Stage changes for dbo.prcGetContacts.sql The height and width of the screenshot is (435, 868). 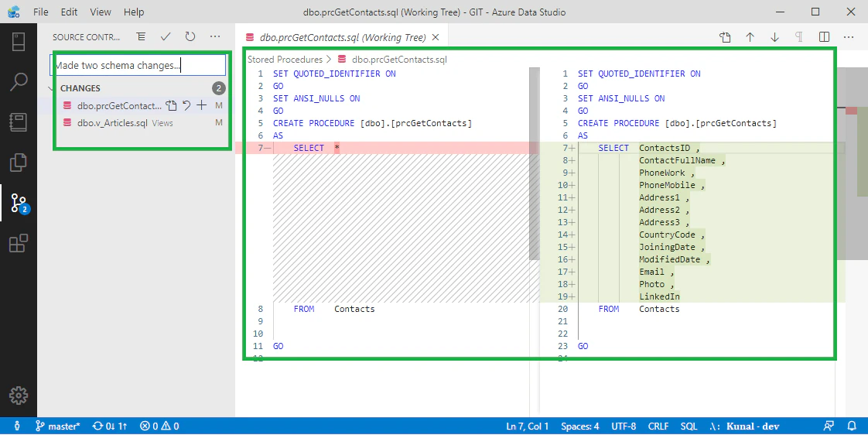[x=201, y=105]
